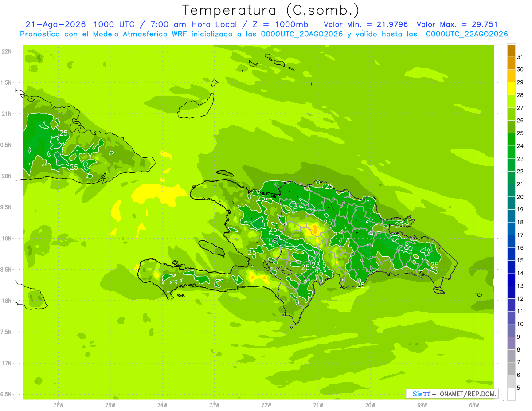
Task: Click the '68W' longitude axis label
Action: click(474, 405)
